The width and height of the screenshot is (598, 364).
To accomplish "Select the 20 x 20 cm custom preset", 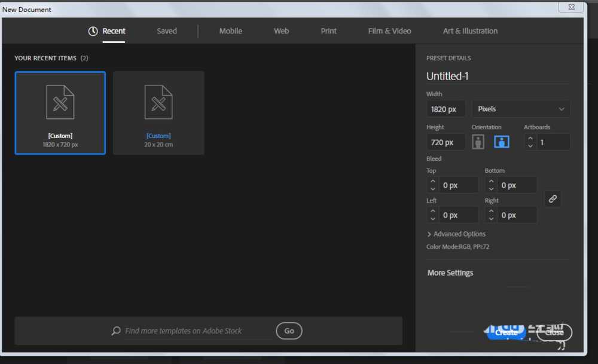I will tap(158, 113).
